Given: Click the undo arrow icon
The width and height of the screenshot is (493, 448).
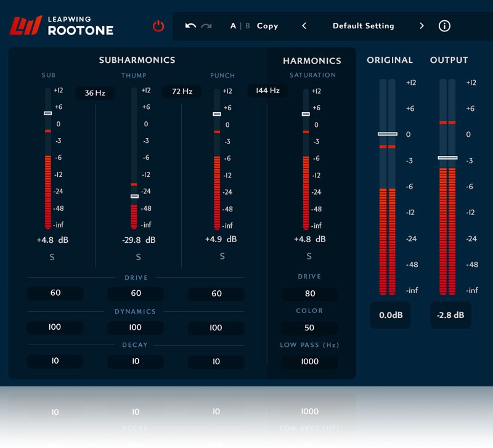Looking at the screenshot, I should click(190, 26).
